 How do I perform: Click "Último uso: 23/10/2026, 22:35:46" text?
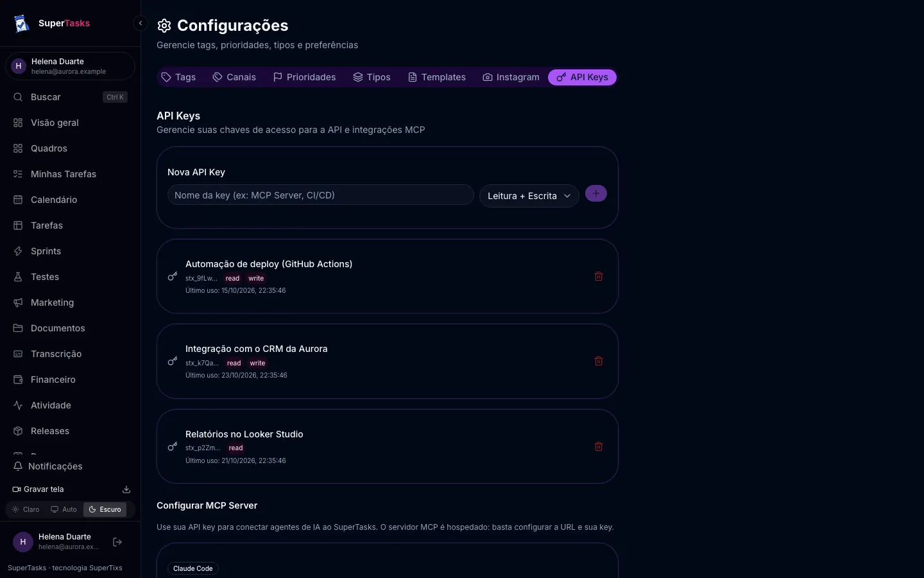coord(236,375)
